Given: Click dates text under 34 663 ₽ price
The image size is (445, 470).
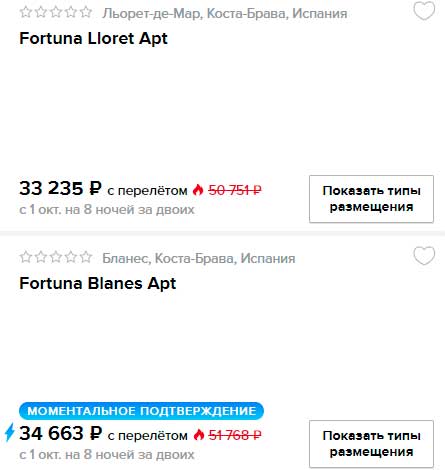Looking at the screenshot, I should [x=107, y=454].
